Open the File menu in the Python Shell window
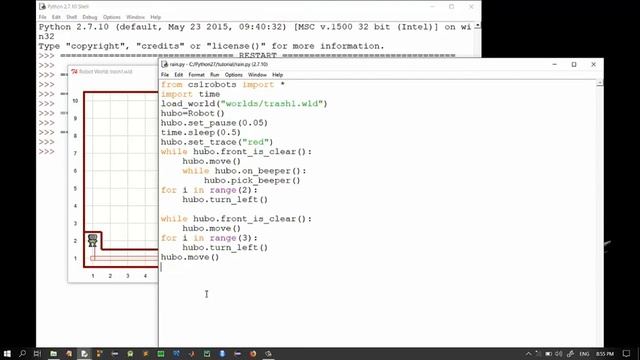The height and width of the screenshot is (360, 640). coord(42,17)
